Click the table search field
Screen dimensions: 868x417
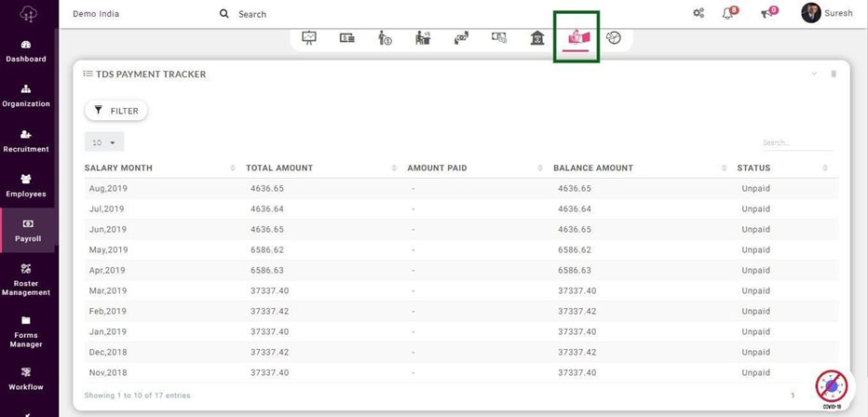click(796, 143)
